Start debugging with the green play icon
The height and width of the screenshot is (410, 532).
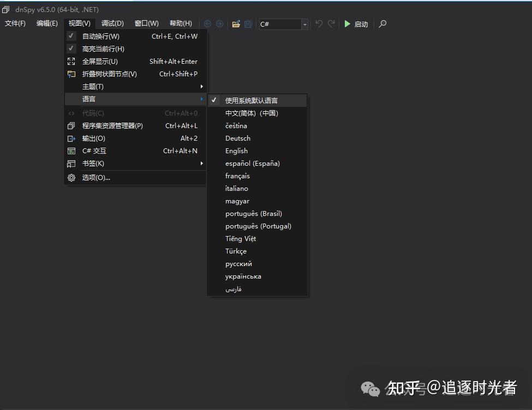click(x=347, y=24)
